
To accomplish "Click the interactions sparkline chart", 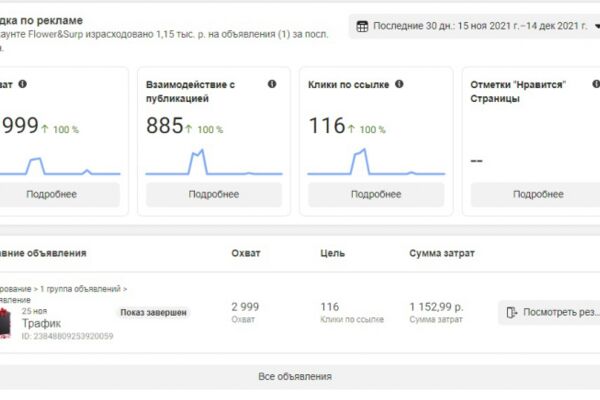I will click(x=214, y=162).
